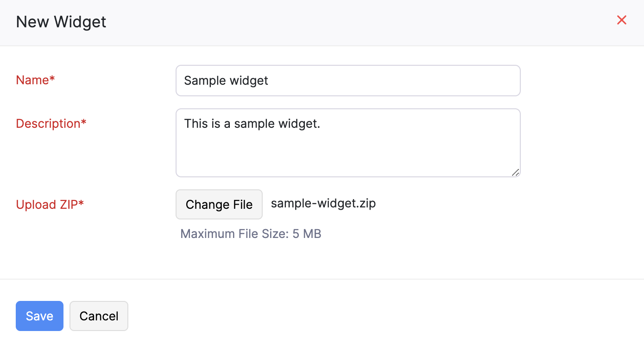Screen dimensions: 644x350
Task: Dismiss the dialog with Cancel
Action: pyautogui.click(x=99, y=316)
